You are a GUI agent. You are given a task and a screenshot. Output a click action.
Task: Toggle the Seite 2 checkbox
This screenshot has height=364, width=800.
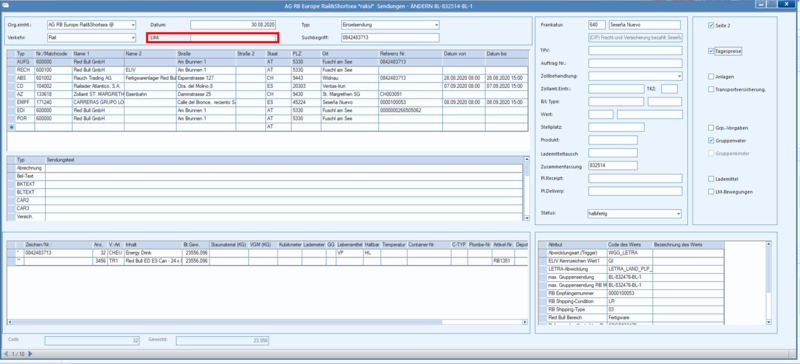pyautogui.click(x=711, y=25)
